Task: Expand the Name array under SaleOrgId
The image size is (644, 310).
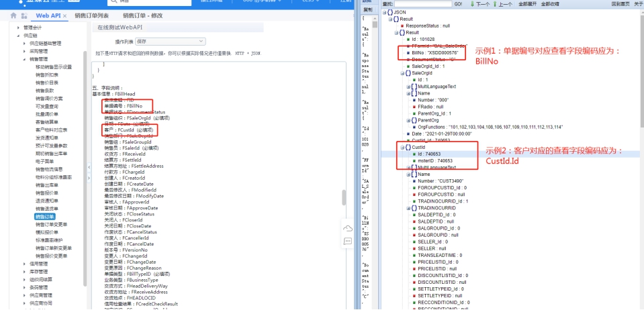Action: pos(408,93)
